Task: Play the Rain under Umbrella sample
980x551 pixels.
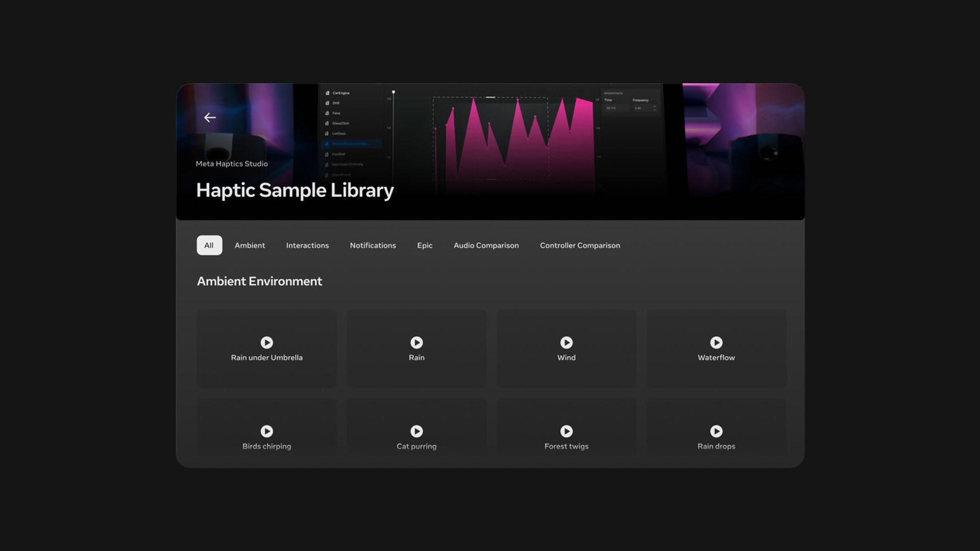Action: point(266,342)
